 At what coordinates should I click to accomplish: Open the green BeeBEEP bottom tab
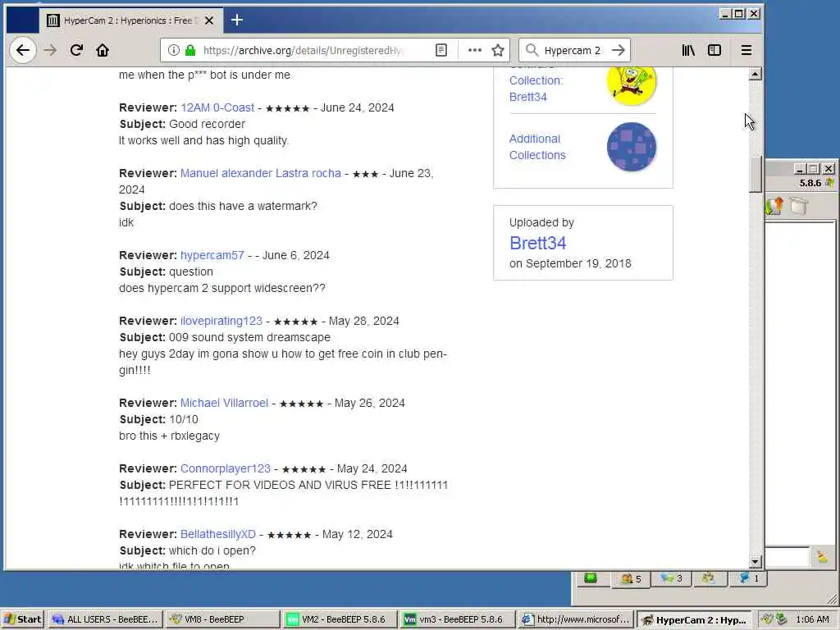point(591,578)
